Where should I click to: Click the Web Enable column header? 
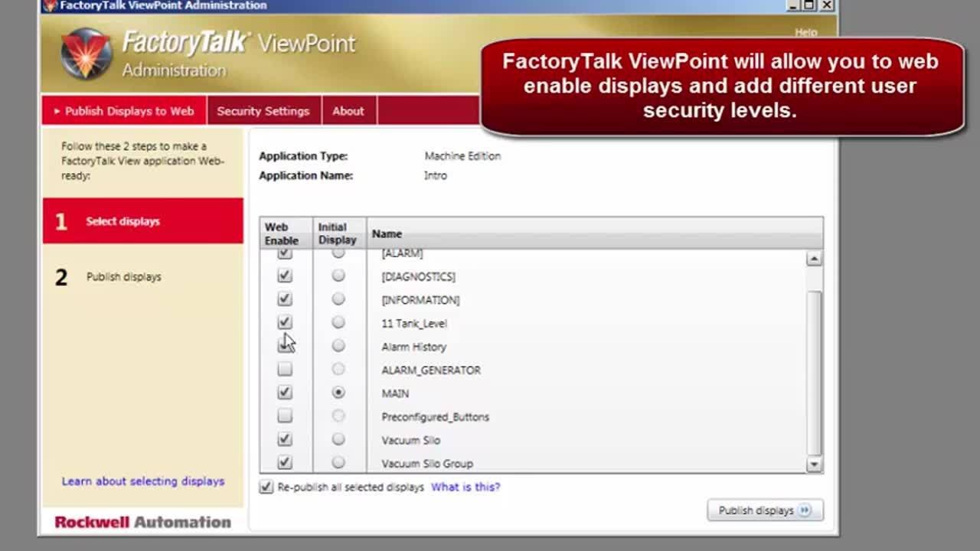coord(286,233)
